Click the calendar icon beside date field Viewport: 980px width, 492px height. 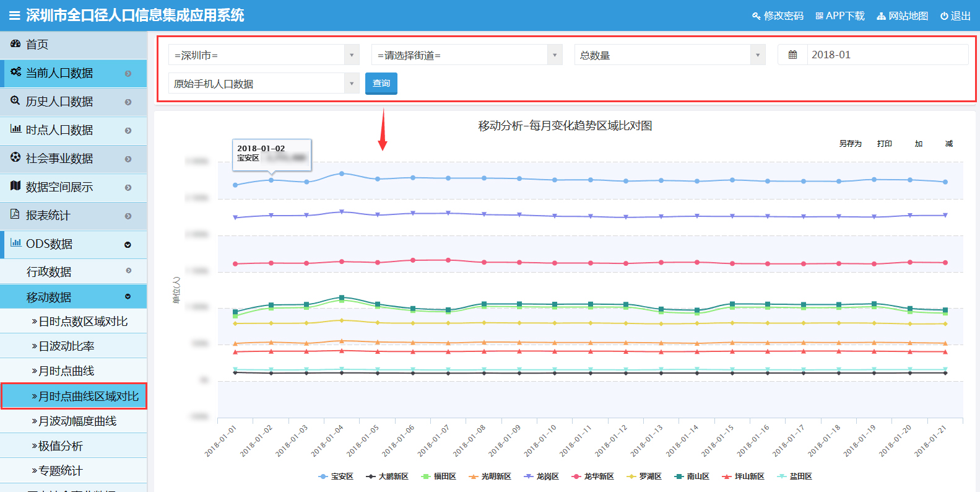click(792, 55)
